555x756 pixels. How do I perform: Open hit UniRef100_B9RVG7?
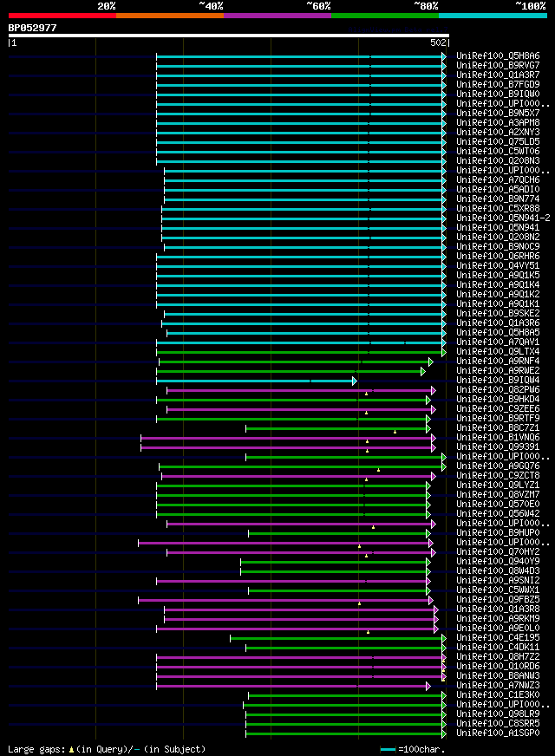(498, 66)
